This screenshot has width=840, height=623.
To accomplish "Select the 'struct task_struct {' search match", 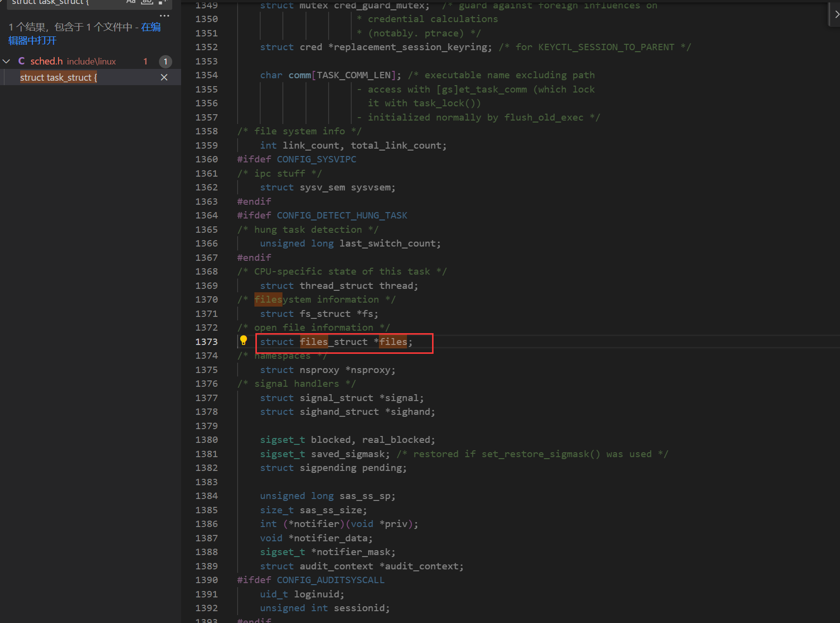I will click(x=59, y=77).
